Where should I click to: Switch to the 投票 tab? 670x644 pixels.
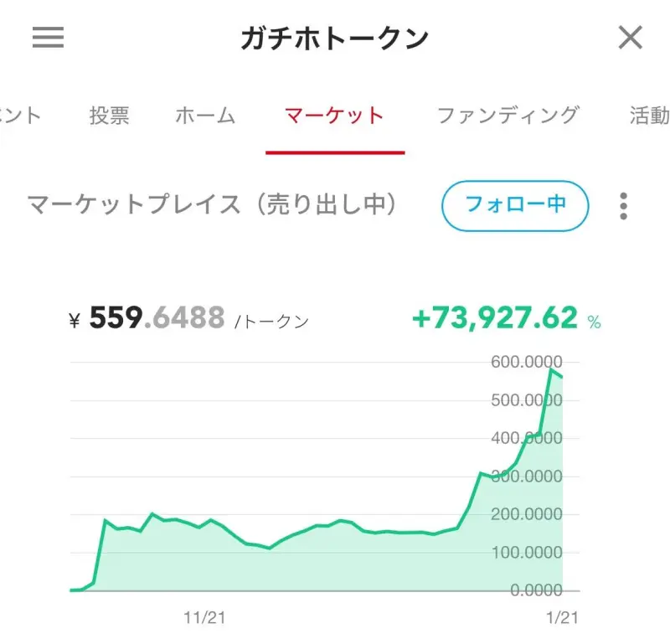[110, 116]
